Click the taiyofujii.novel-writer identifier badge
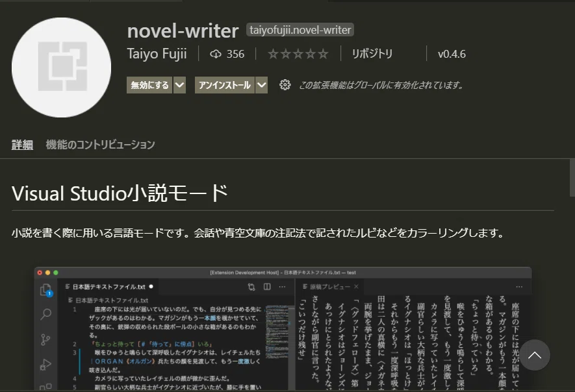Image resolution: width=575 pixels, height=392 pixels. tap(300, 30)
